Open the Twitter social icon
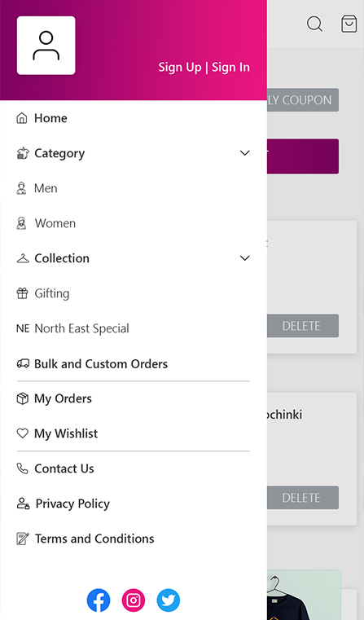 tap(169, 600)
